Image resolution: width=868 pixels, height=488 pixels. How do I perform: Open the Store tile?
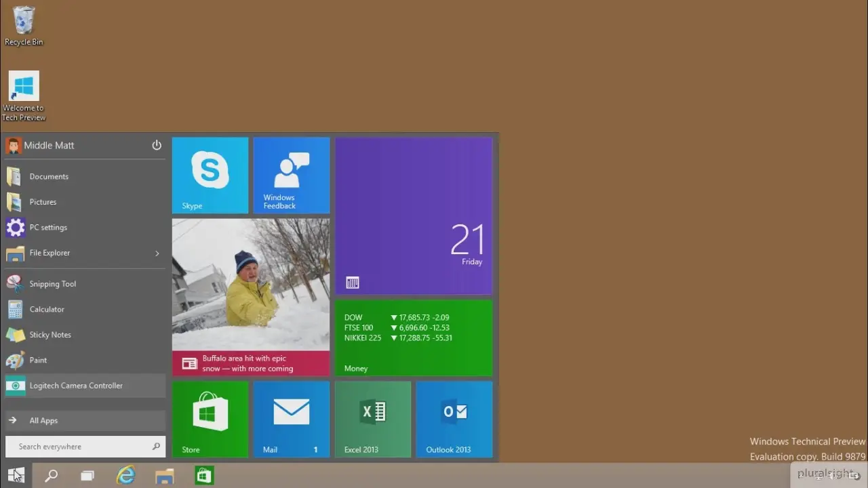click(x=210, y=420)
